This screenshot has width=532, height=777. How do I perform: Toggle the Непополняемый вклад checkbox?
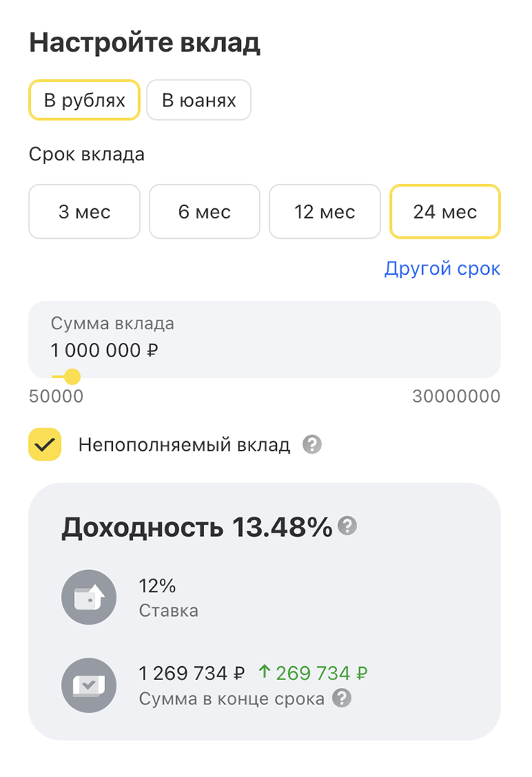45,444
